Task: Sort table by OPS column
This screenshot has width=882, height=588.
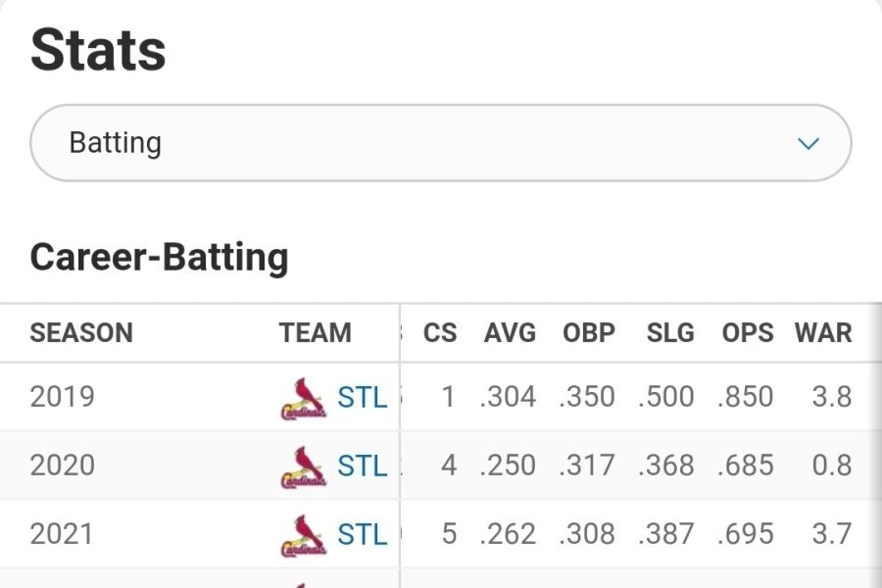Action: click(748, 333)
